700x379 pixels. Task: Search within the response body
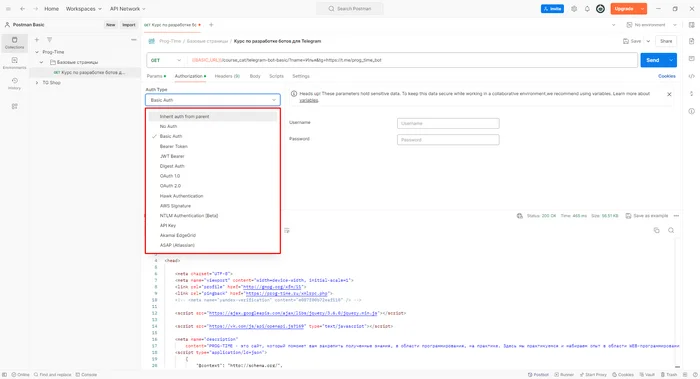671,230
